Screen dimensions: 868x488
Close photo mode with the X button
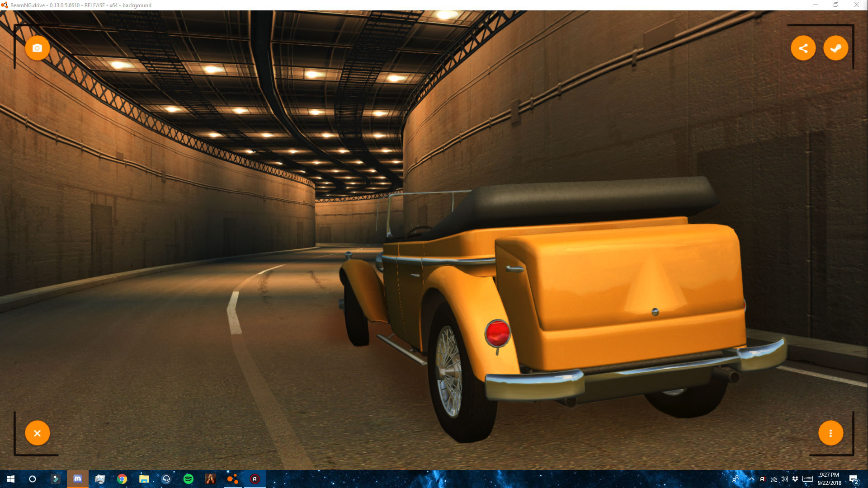pos(38,433)
